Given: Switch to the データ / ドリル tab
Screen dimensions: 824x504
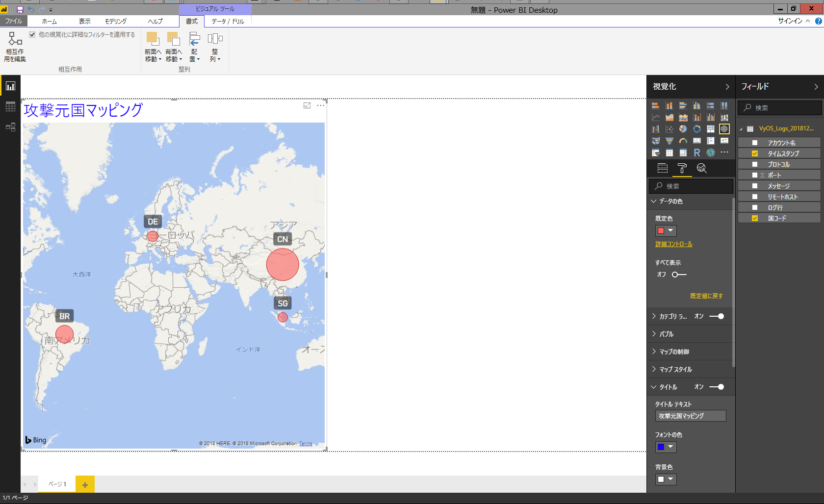Looking at the screenshot, I should (228, 22).
